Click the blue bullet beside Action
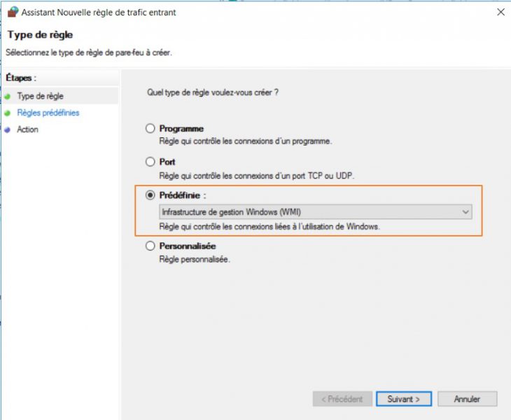 tap(8, 129)
